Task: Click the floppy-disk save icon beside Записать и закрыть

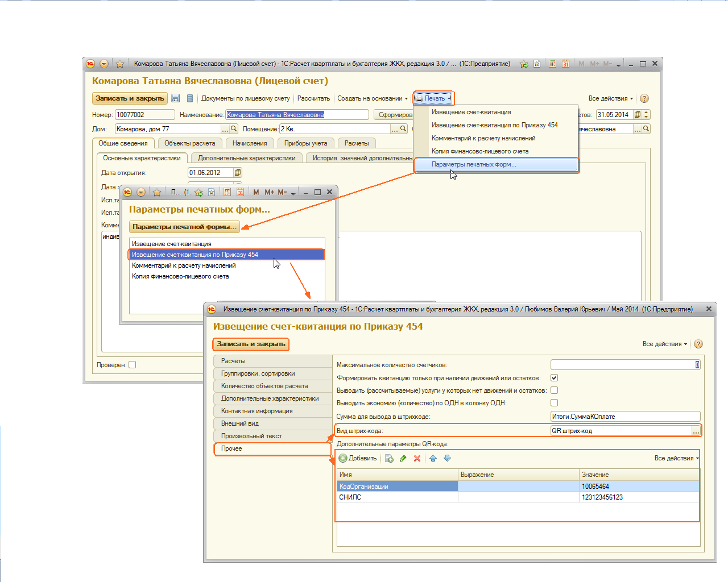Action: point(176,98)
